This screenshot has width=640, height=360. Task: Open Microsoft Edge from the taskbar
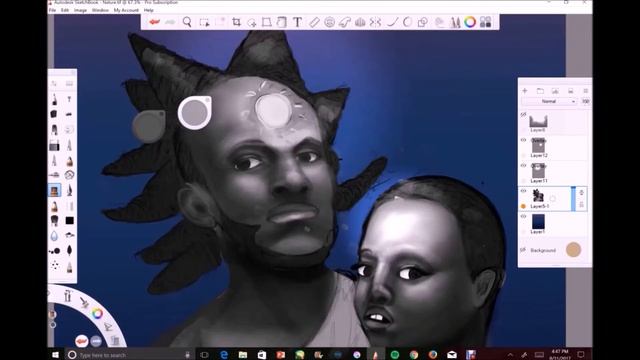(224, 355)
